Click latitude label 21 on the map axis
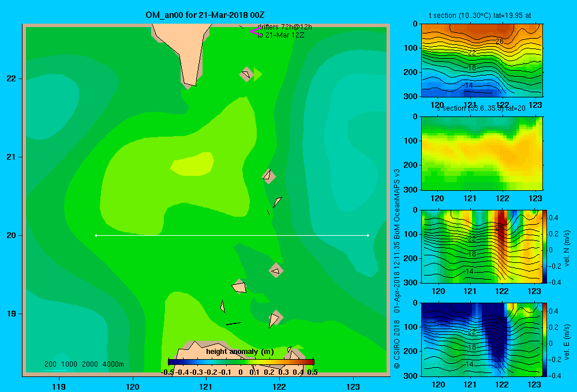Screen dimensions: 577x392 click(12, 157)
